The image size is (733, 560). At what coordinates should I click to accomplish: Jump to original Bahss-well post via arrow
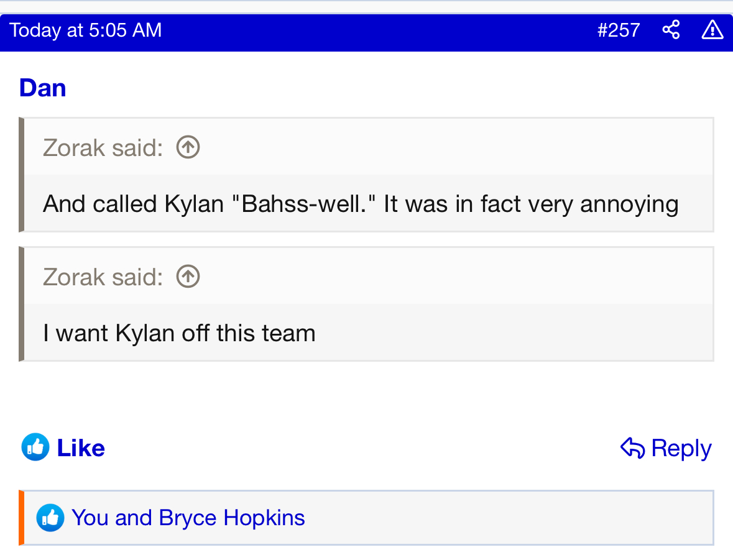pyautogui.click(x=188, y=147)
